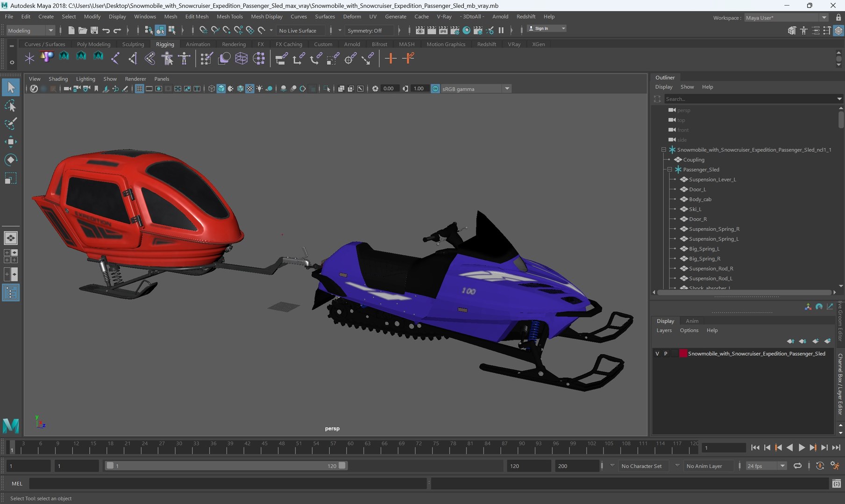Switch to the Poly Modeling shelf tab
The width and height of the screenshot is (845, 504).
click(93, 44)
